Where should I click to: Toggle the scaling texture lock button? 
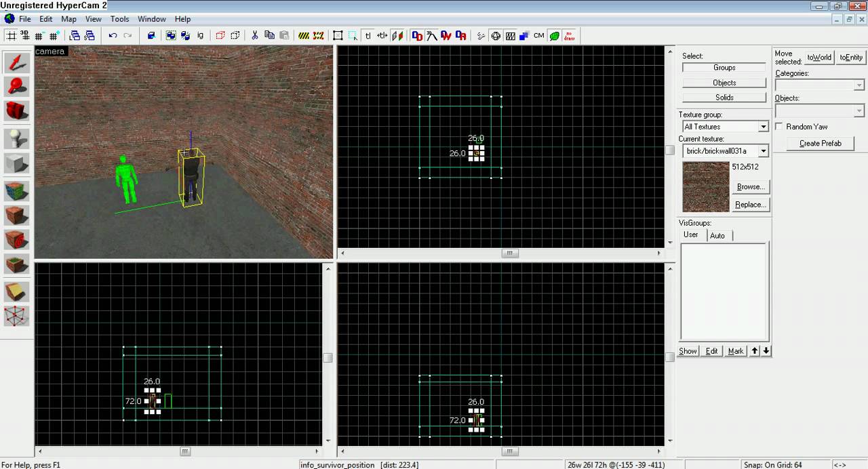(382, 35)
